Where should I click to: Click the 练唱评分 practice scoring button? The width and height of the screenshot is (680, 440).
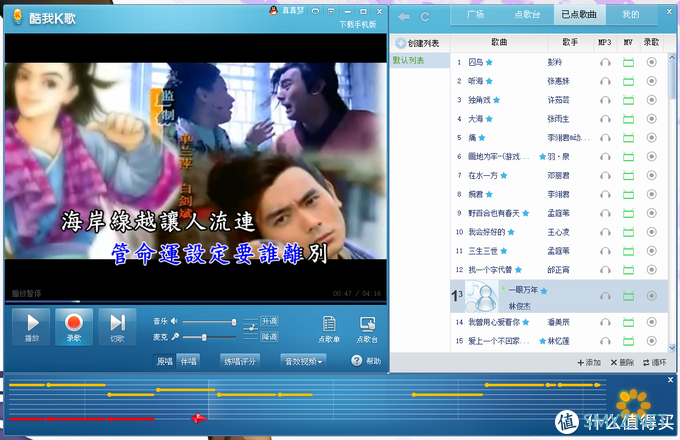point(240,361)
